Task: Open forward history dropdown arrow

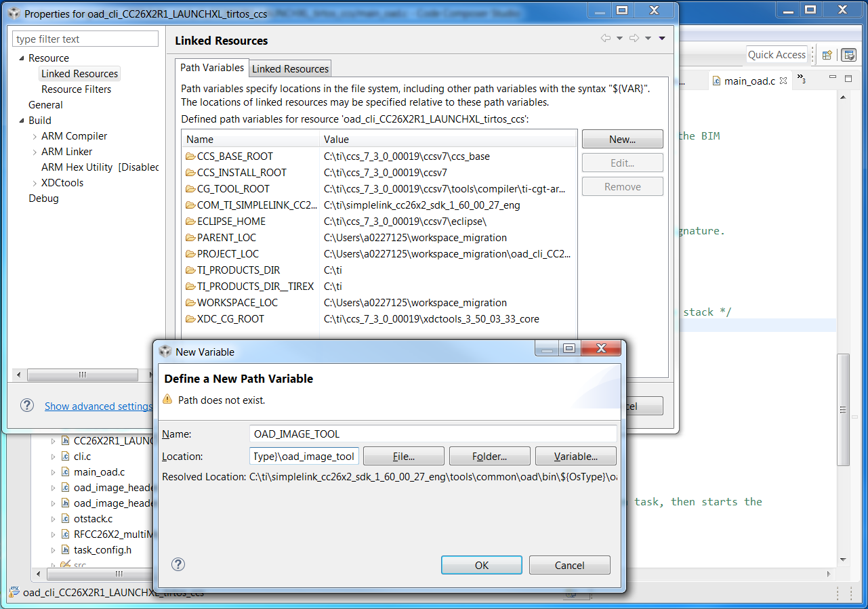Action: click(x=648, y=39)
